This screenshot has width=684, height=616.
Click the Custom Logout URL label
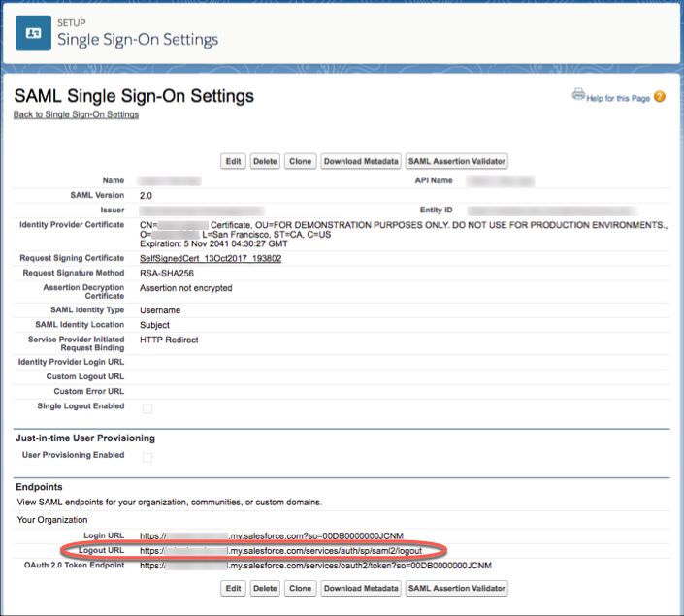[x=85, y=376]
